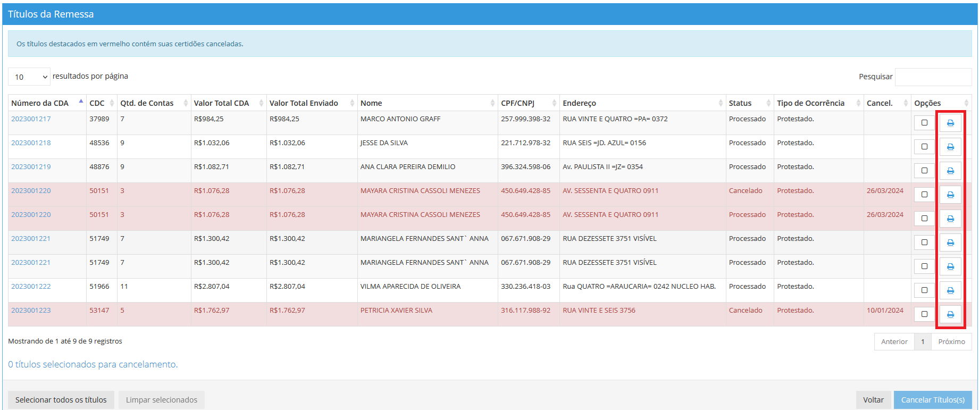Tick the checkbox for Petricia Xavier Silva

924,314
